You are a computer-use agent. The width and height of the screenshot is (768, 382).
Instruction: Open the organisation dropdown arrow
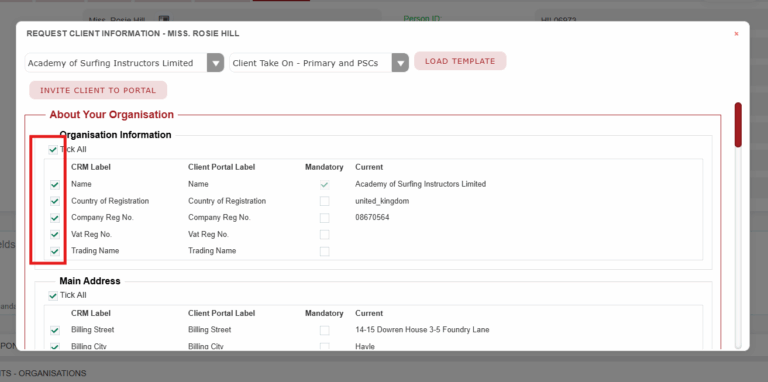pyautogui.click(x=215, y=63)
